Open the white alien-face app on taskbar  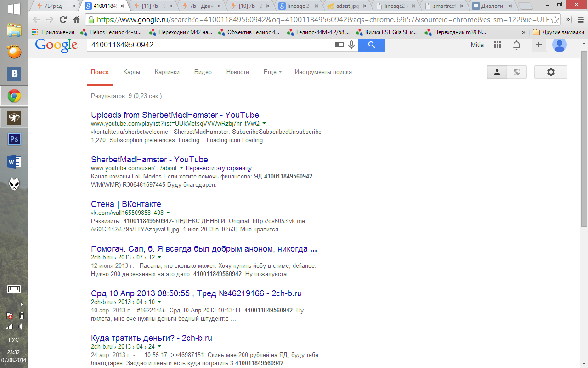(x=14, y=184)
